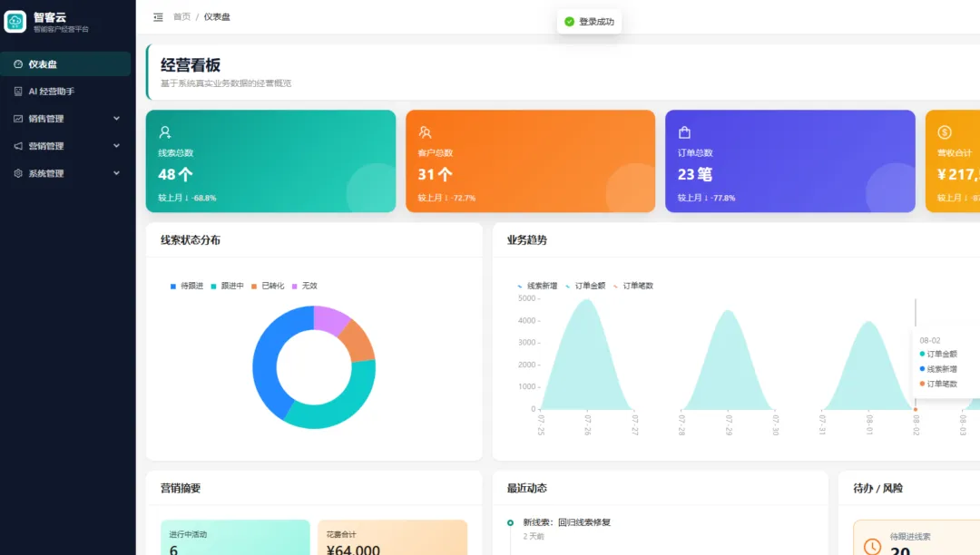The width and height of the screenshot is (980, 555).
Task: Click the 登录成功 green check icon
Action: click(569, 21)
